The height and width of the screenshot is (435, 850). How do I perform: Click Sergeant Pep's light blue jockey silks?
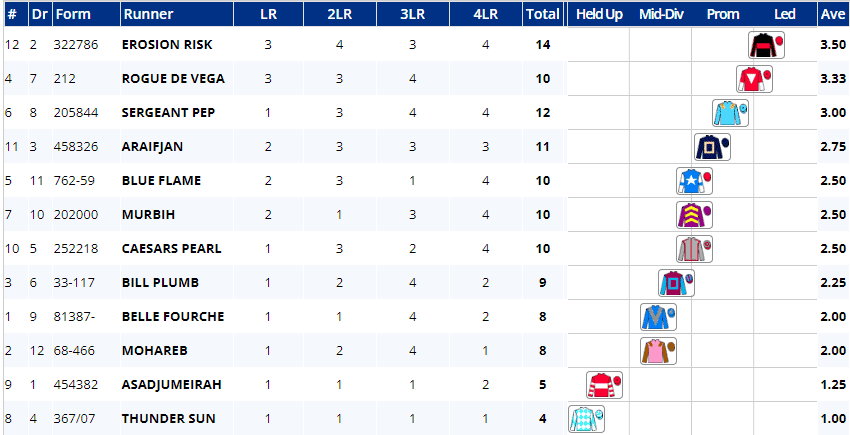[728, 113]
